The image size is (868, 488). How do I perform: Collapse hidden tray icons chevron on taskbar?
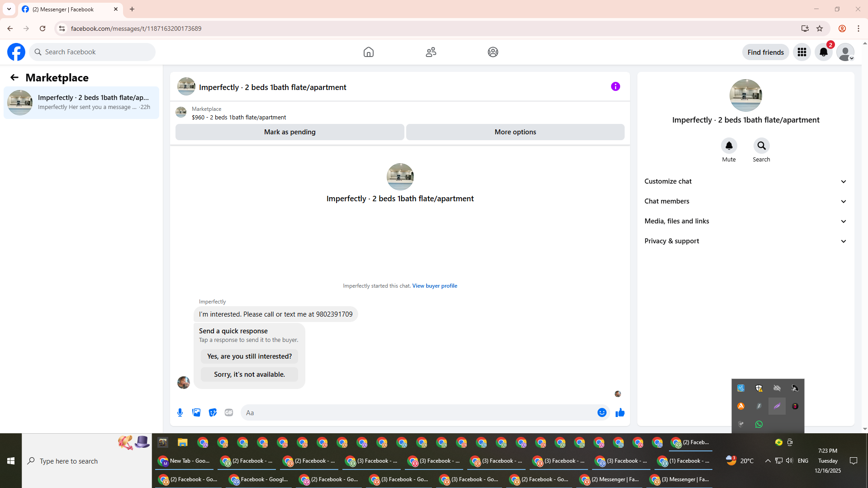tap(768, 461)
